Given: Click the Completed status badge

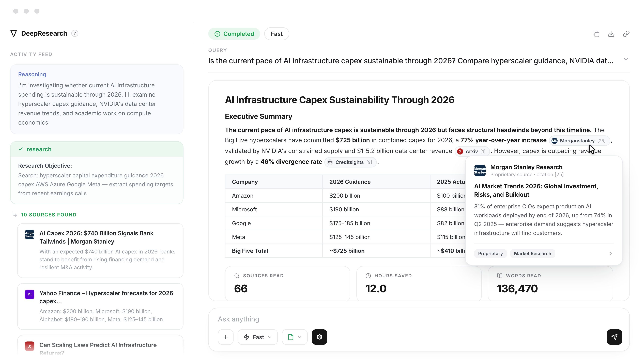Looking at the screenshot, I should pos(234,34).
